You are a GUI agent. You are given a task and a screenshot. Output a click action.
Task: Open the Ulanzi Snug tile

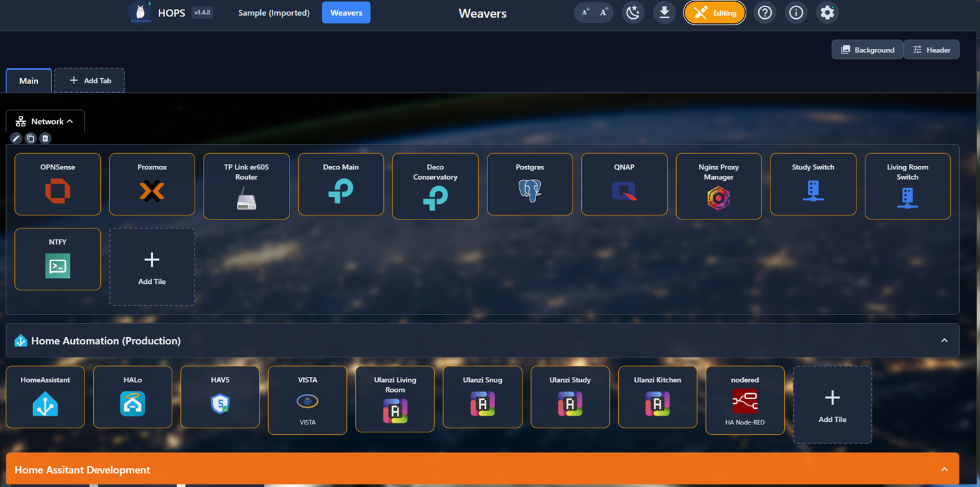(x=482, y=397)
